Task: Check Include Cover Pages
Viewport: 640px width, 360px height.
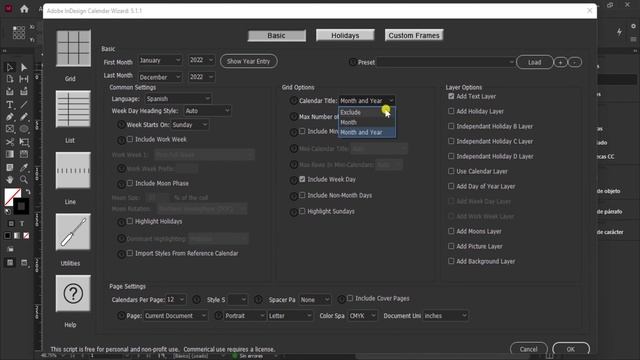Action: pyautogui.click(x=350, y=298)
